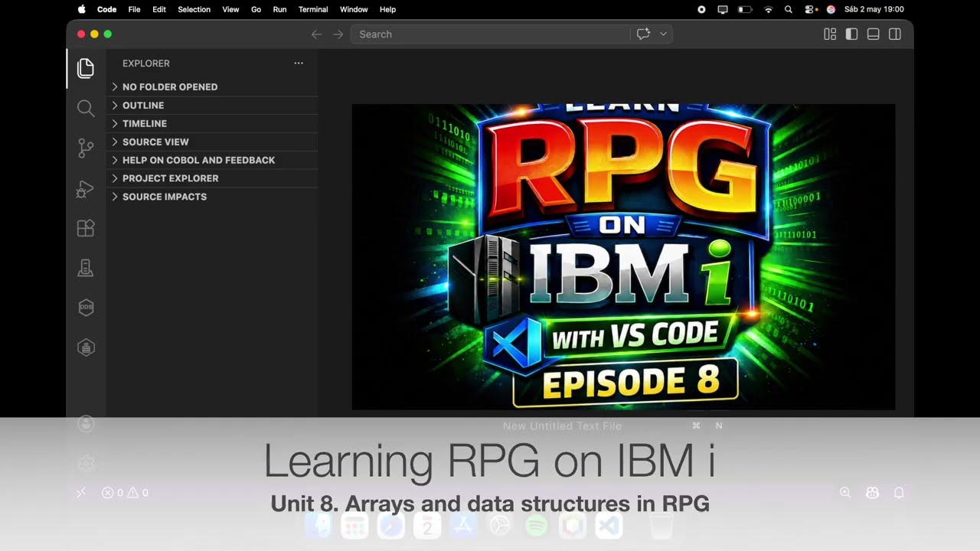Go back with the left arrow in title bar
The height and width of the screenshot is (551, 980).
point(316,34)
